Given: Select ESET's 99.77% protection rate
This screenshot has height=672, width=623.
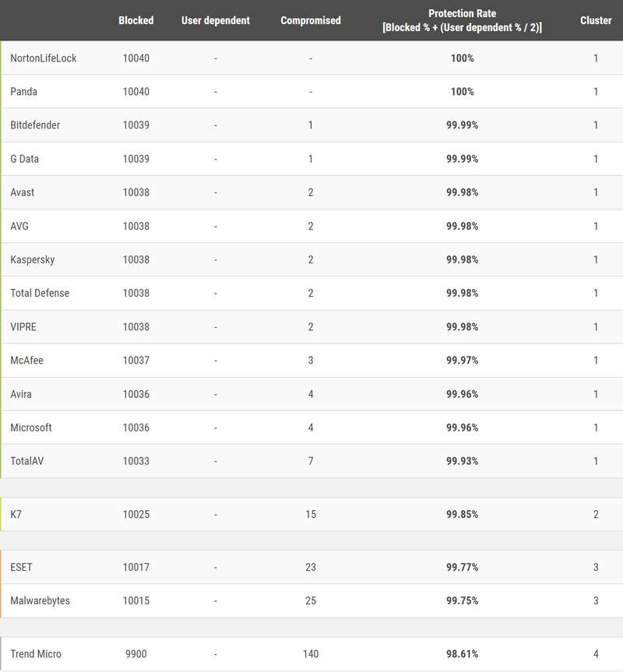Looking at the screenshot, I should click(x=462, y=567).
